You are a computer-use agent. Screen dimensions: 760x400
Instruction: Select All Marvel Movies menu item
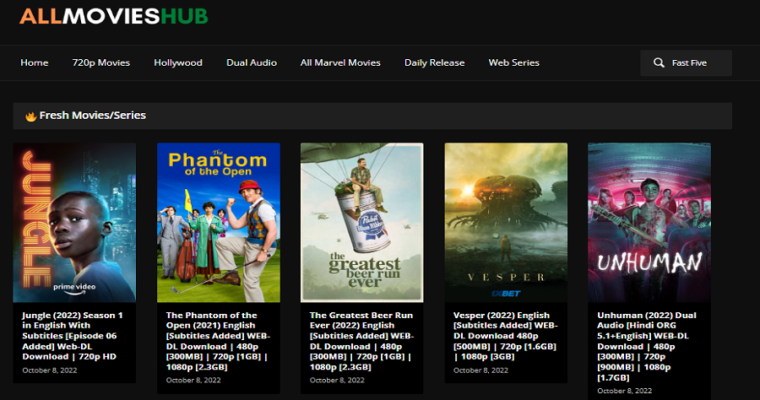pyautogui.click(x=340, y=63)
